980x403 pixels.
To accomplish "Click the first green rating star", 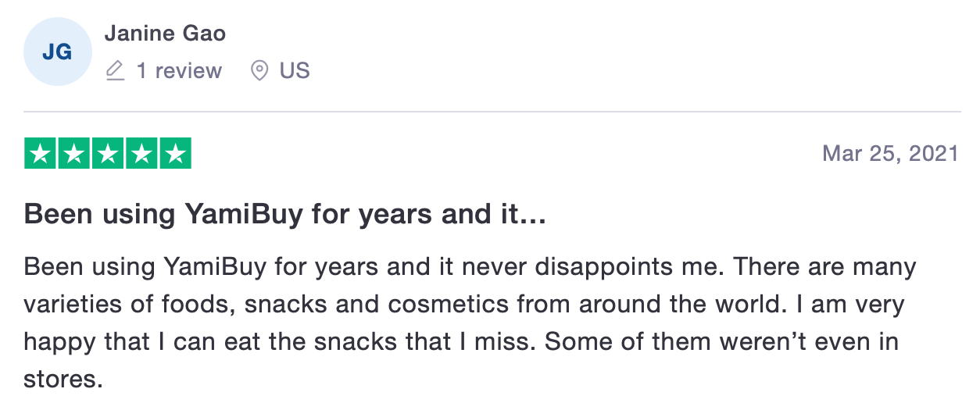I will click(41, 154).
